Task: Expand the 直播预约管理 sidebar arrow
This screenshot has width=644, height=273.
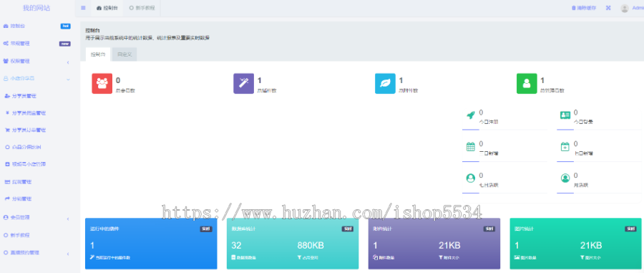Action: coord(68,254)
